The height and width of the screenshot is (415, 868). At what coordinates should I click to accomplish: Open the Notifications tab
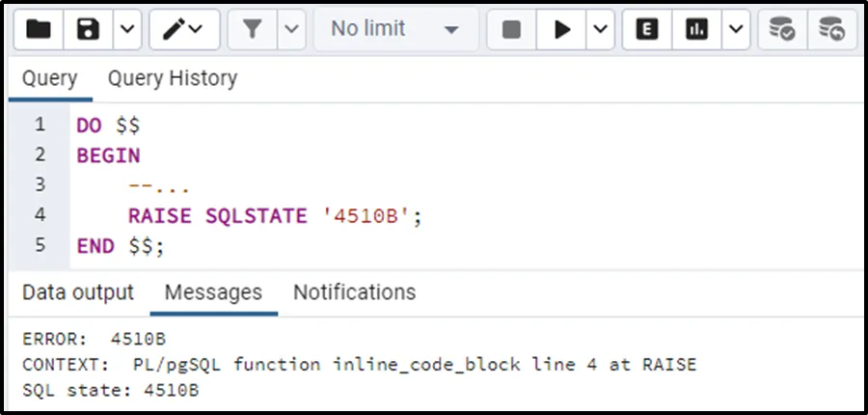pos(354,292)
